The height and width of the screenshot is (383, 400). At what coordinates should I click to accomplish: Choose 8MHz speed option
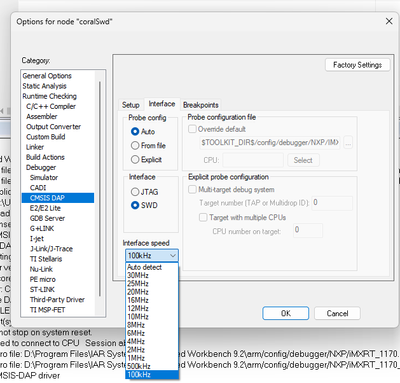pos(152,325)
